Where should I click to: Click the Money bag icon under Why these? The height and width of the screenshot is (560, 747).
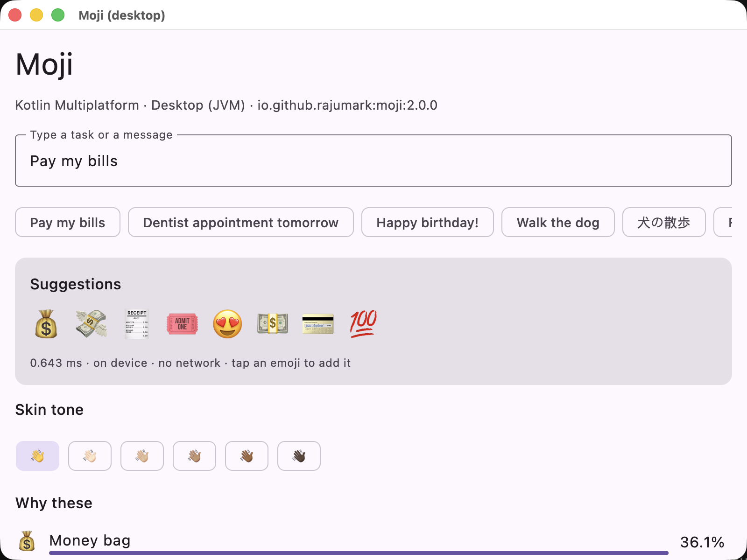click(x=27, y=541)
